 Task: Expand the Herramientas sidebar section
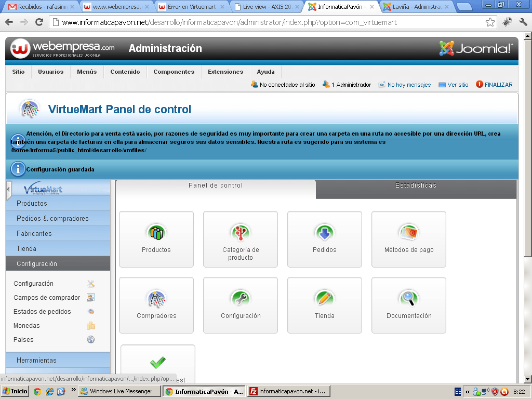coord(58,361)
